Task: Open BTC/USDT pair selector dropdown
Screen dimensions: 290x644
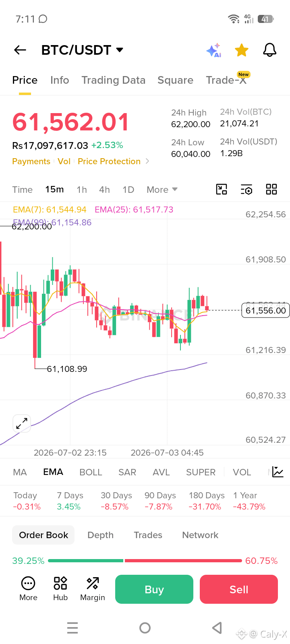Action: point(82,50)
